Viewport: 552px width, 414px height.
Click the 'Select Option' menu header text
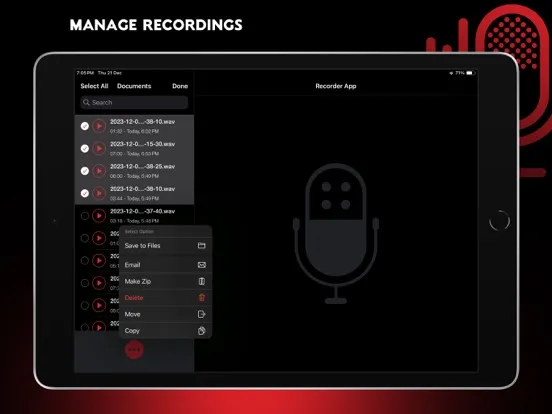click(x=139, y=231)
